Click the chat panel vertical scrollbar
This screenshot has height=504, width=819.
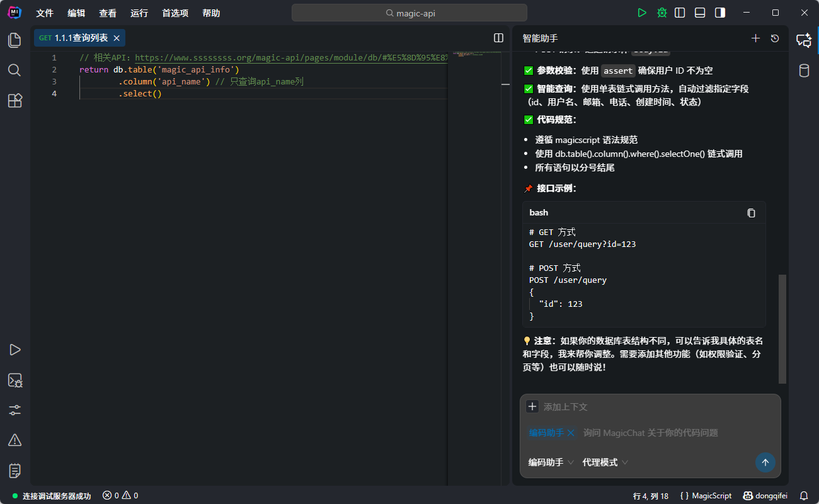(782, 328)
